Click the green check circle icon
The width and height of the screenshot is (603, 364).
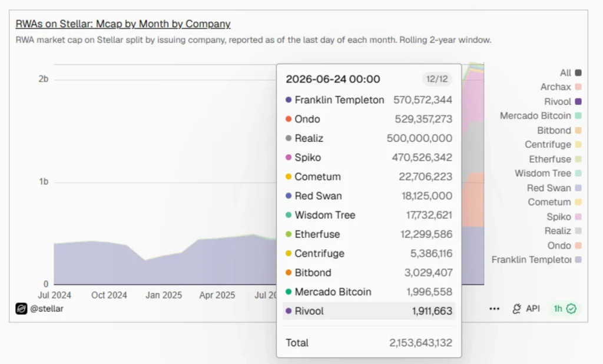[x=571, y=309]
